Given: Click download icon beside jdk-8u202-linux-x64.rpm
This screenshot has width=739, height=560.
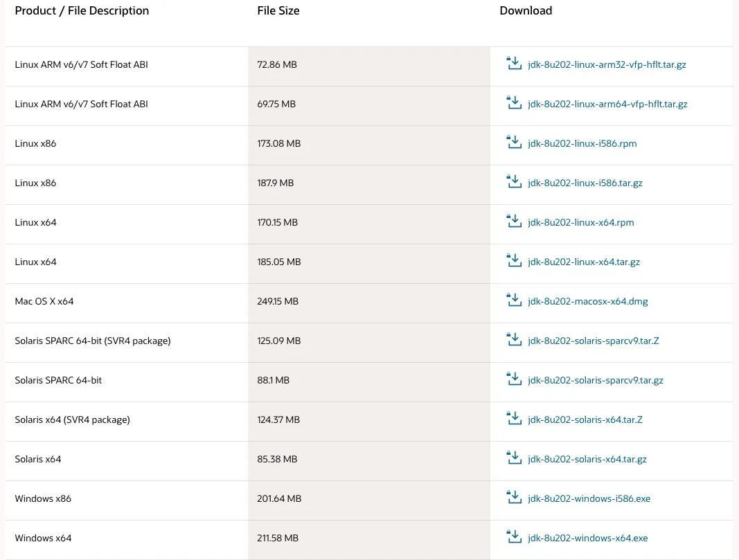Looking at the screenshot, I should click(514, 222).
